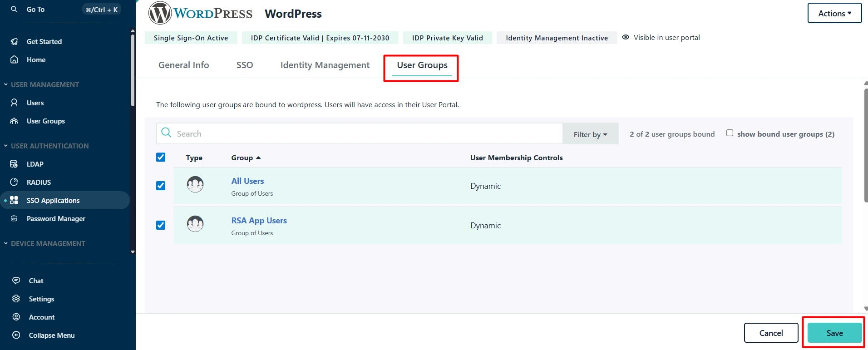Focus the user groups Search field
This screenshot has height=350, width=868.
[360, 133]
